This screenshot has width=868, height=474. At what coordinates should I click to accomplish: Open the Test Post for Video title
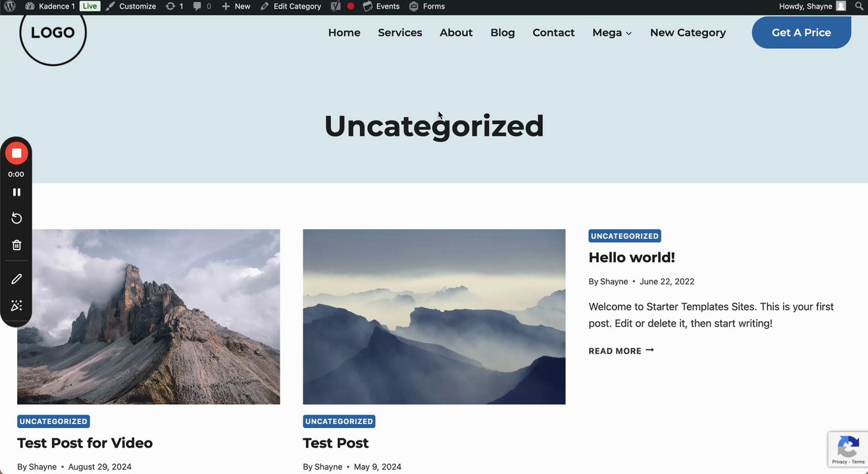coord(85,443)
